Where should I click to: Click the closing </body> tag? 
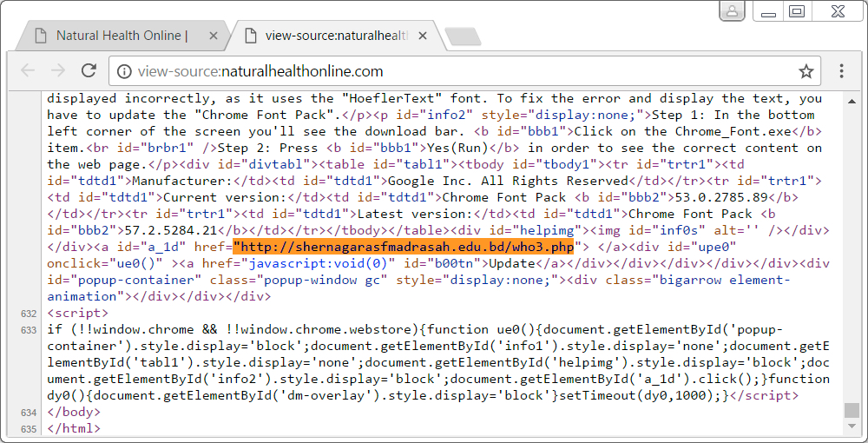coord(74,412)
